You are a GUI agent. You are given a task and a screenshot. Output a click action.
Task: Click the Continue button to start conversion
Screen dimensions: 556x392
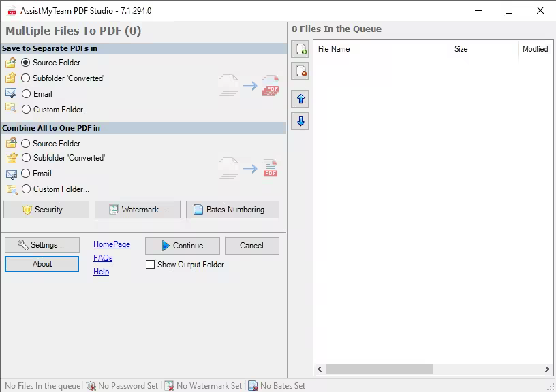pos(182,245)
